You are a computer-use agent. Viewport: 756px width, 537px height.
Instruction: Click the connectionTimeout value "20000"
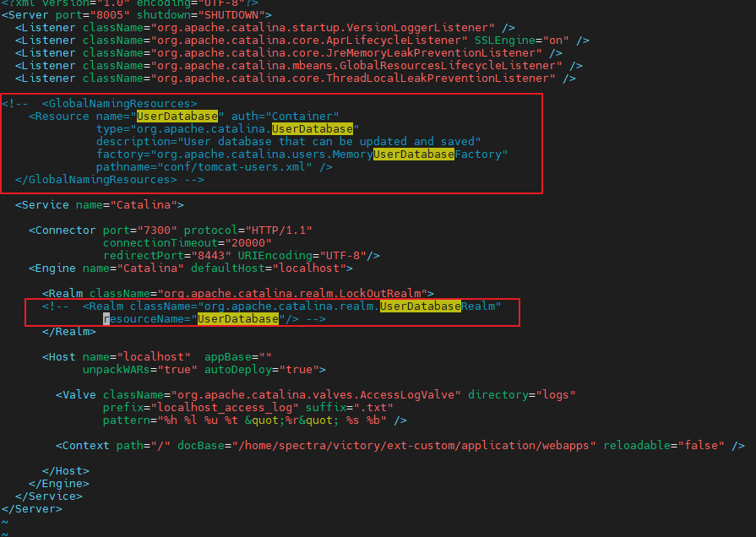(248, 243)
